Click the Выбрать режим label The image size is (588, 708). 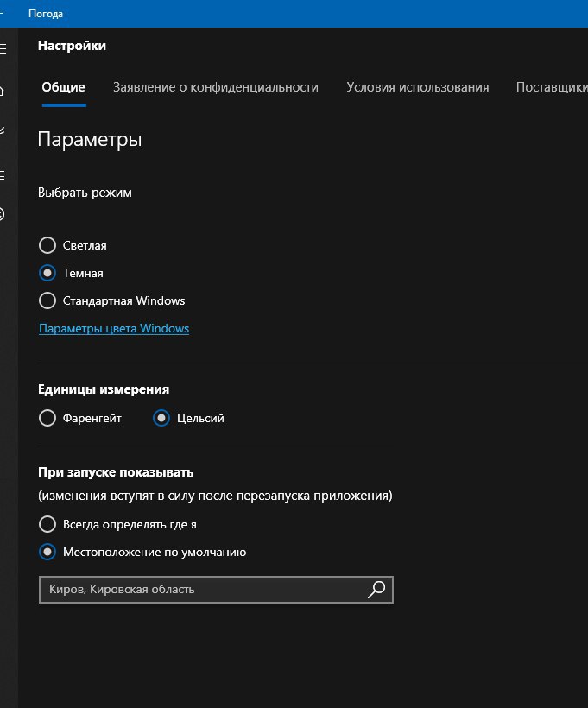[x=85, y=193]
